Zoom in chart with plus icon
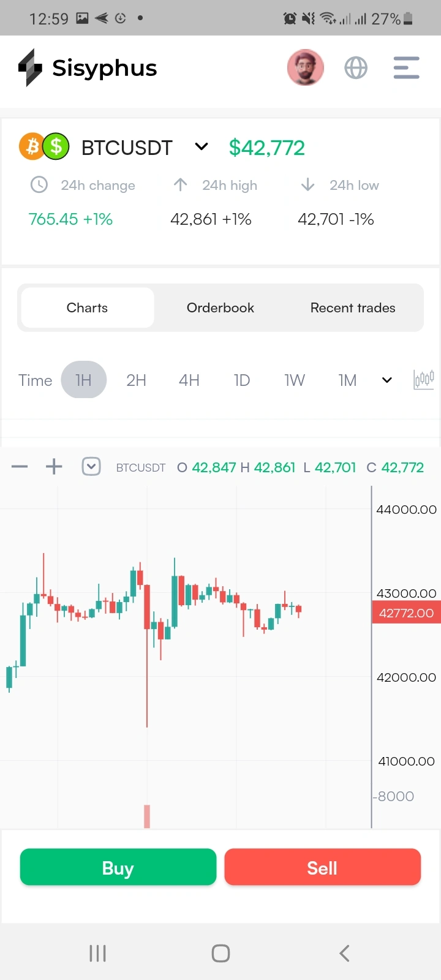Viewport: 441px width, 980px height. click(x=54, y=467)
